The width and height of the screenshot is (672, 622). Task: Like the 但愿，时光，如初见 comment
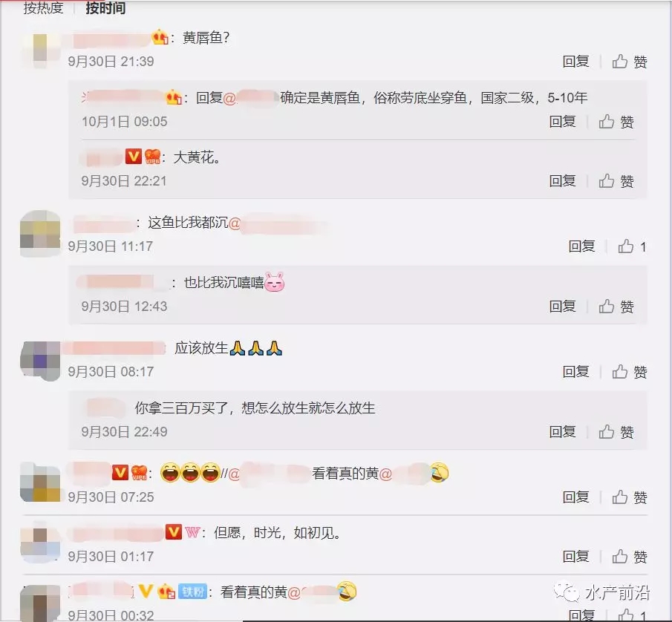coord(629,557)
